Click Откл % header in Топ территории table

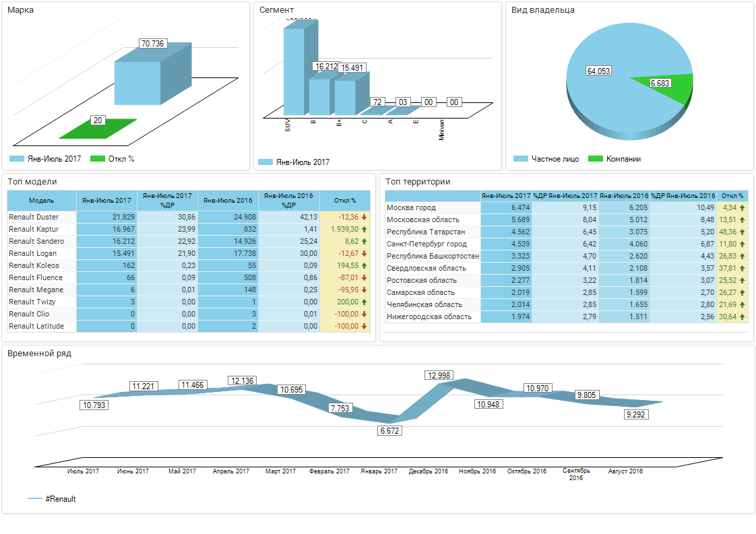pyautogui.click(x=732, y=196)
